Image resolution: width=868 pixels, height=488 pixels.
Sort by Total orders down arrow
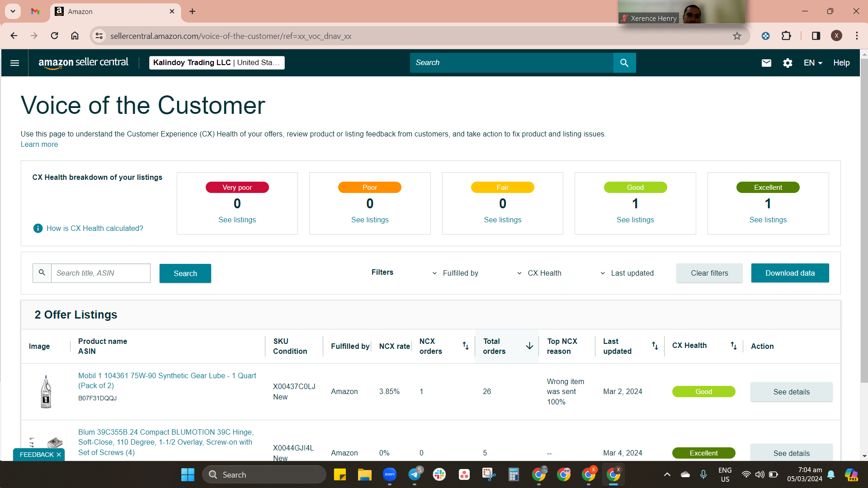[x=529, y=346]
